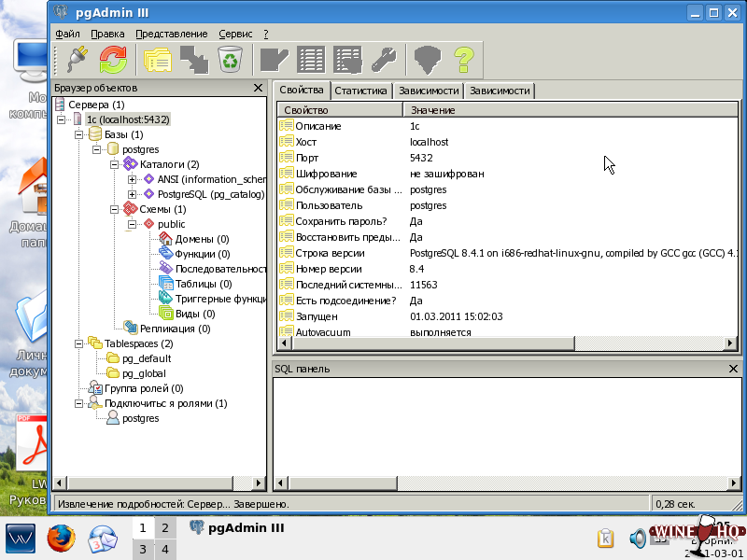Open the guru hint icon in the toolbar
The image size is (747, 560).
[x=427, y=61]
